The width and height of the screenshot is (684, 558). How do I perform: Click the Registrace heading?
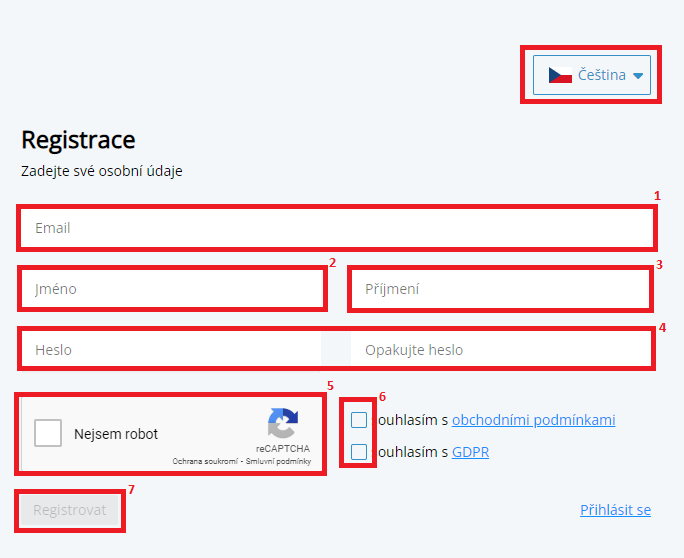pos(78,140)
